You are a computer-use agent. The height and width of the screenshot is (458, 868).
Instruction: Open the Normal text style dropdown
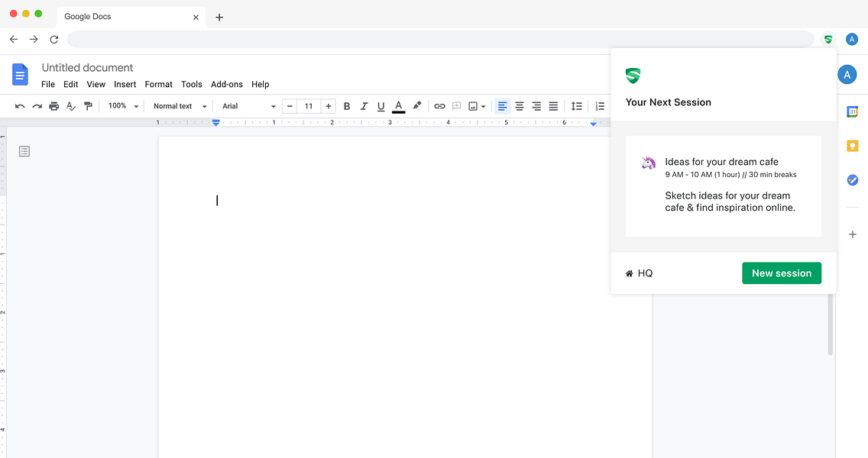click(x=180, y=106)
